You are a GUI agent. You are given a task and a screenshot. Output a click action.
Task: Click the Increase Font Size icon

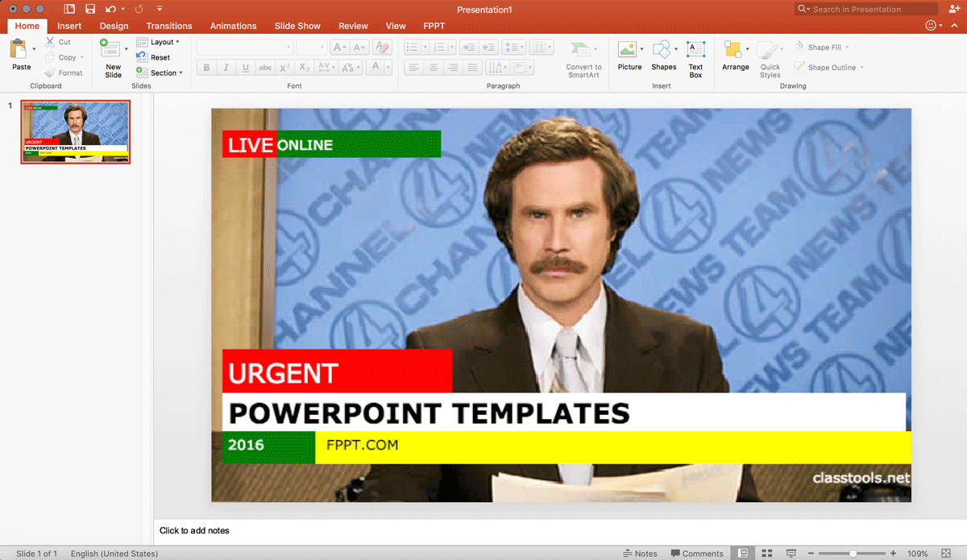click(x=339, y=48)
